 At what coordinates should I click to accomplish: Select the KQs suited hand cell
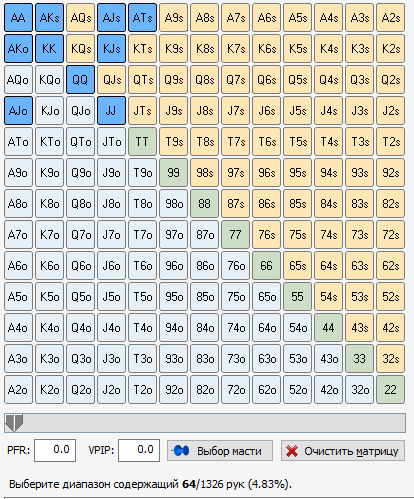coord(80,49)
